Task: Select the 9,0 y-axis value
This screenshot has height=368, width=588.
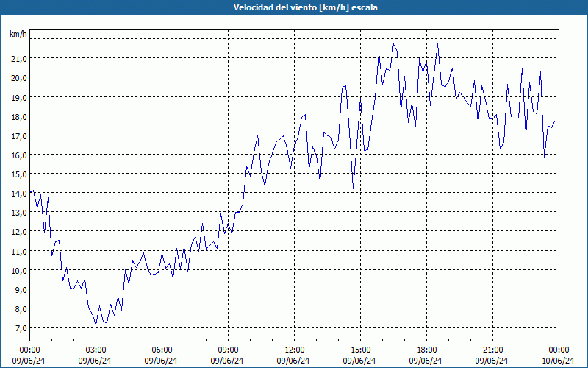Action: point(21,289)
